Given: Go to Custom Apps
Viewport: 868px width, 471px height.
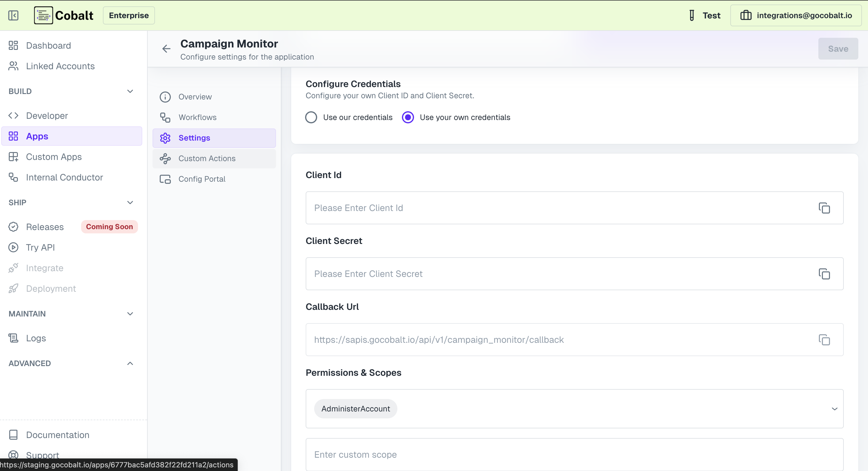Looking at the screenshot, I should coord(54,157).
